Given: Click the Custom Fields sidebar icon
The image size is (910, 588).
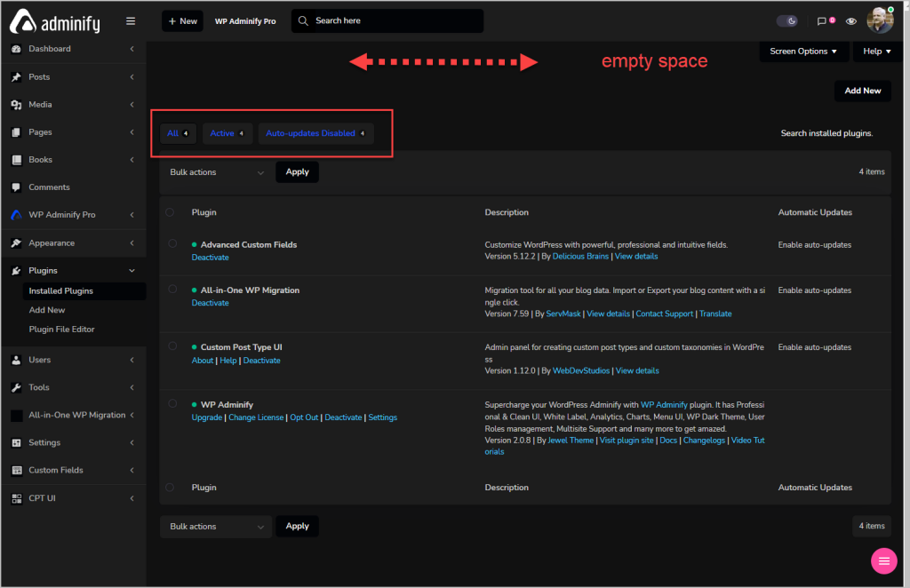Looking at the screenshot, I should (16, 470).
